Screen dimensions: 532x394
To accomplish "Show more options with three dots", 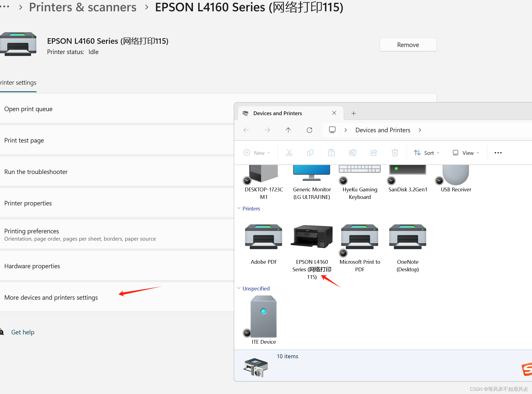I will point(498,153).
